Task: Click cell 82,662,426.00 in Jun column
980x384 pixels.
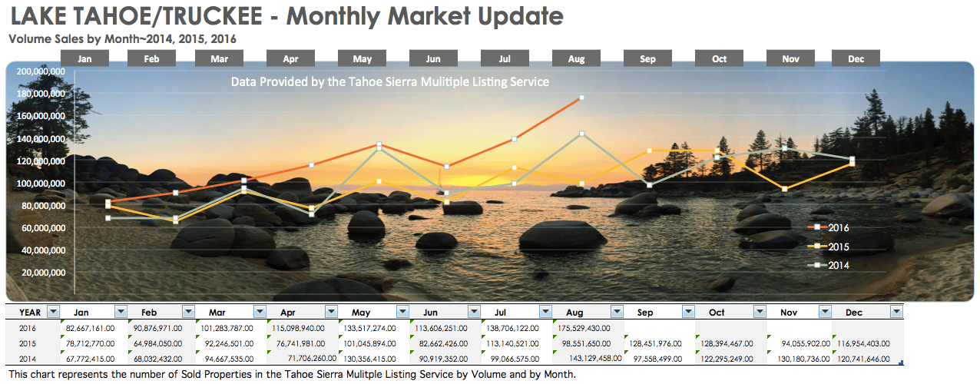Action: (445, 343)
